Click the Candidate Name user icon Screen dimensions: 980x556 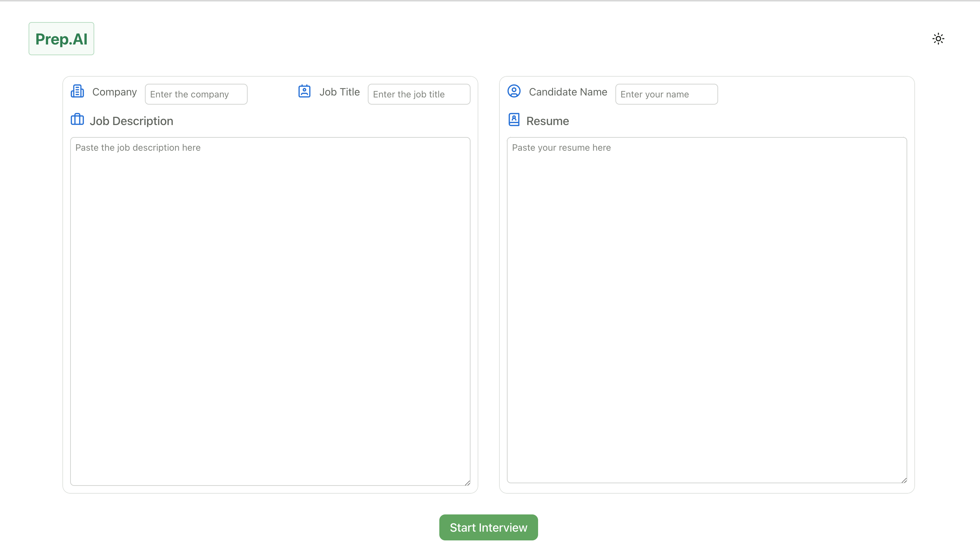pos(514,91)
